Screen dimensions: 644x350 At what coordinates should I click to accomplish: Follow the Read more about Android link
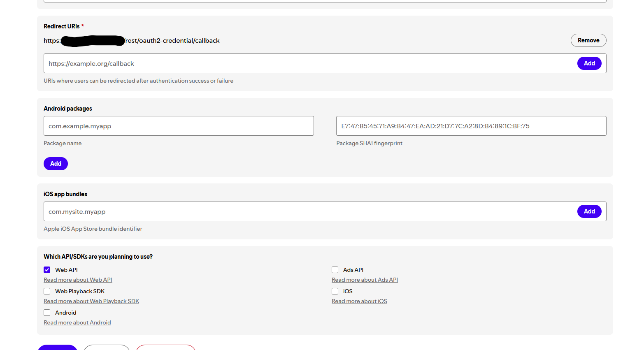tap(77, 323)
